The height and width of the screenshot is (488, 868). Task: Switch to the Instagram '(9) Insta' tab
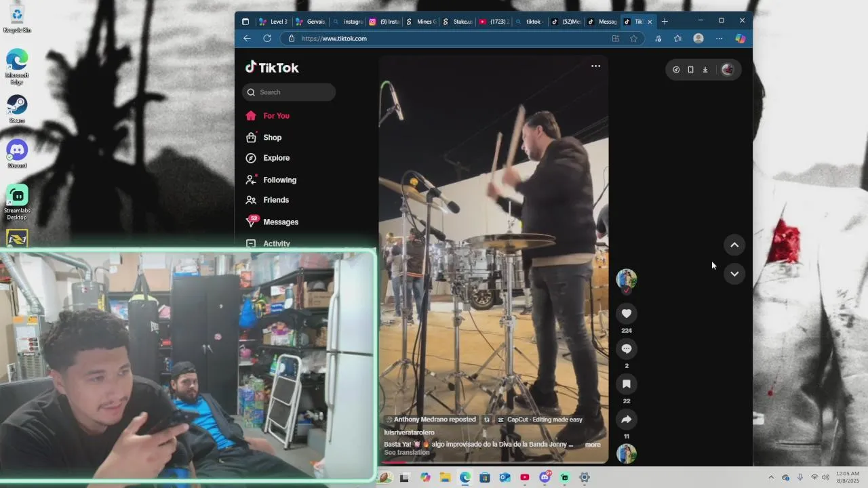383,22
